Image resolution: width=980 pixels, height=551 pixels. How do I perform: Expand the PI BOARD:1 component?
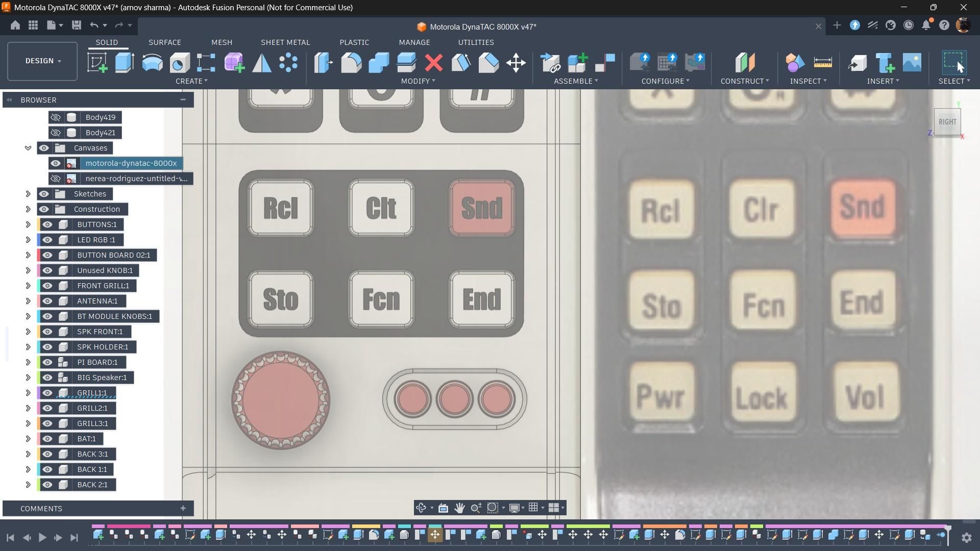pyautogui.click(x=28, y=362)
